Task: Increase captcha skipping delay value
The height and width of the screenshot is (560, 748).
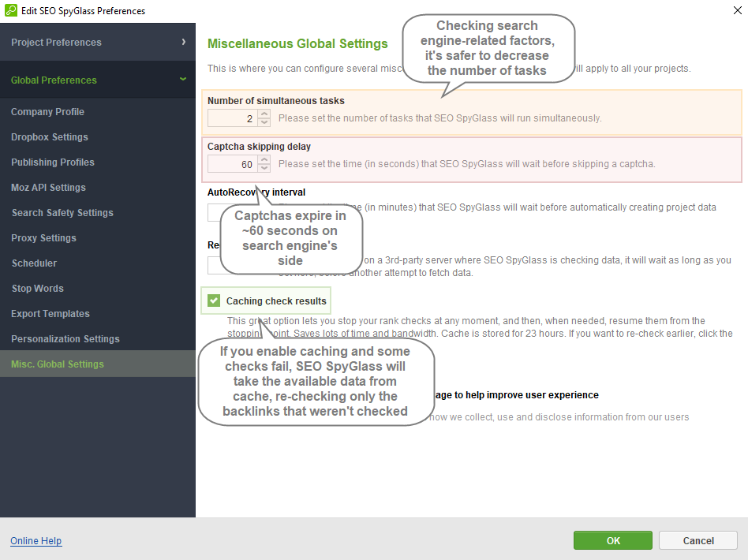Action: pos(264,160)
